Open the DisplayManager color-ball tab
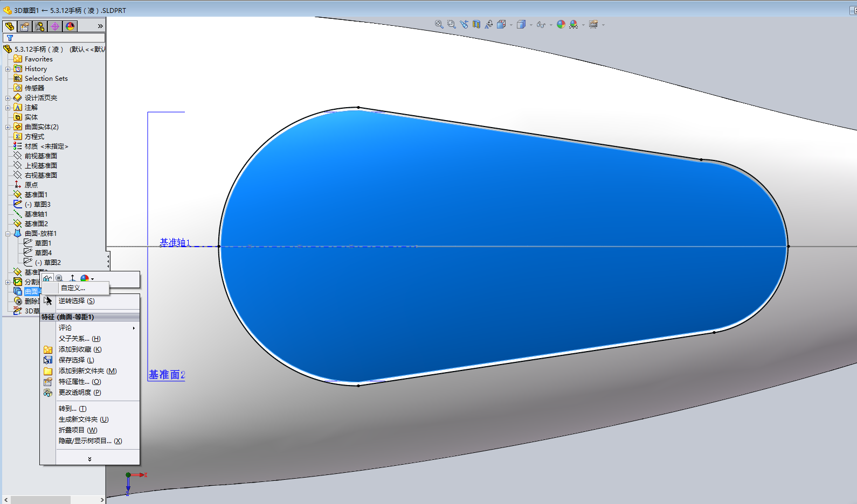Screen dimensions: 857x504 tap(70, 26)
